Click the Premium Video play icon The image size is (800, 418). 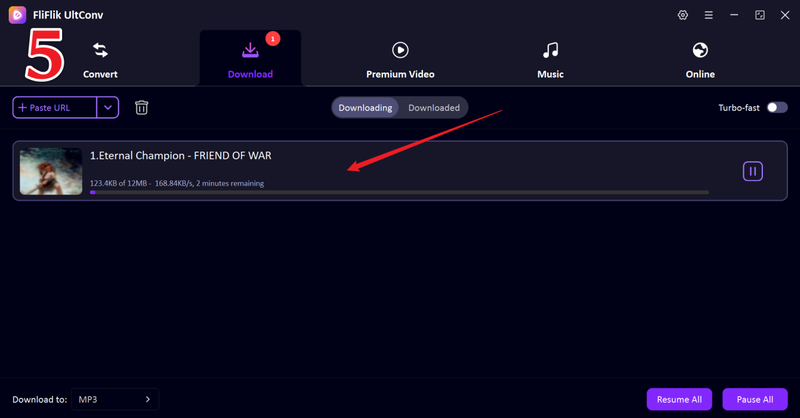[400, 50]
